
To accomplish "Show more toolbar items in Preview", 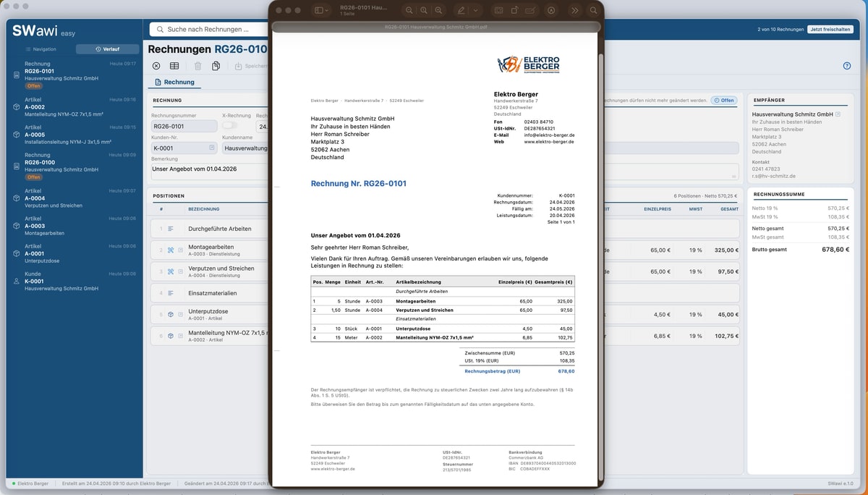I will (574, 11).
